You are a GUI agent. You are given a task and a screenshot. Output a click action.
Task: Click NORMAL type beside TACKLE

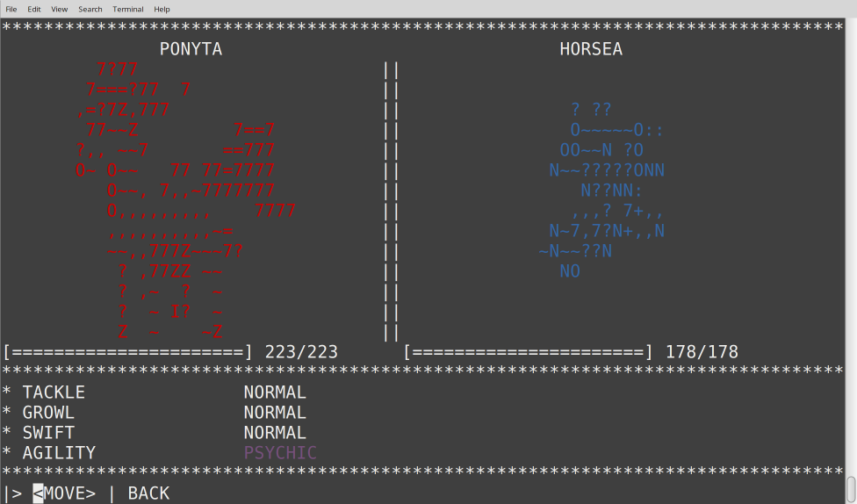pyautogui.click(x=275, y=392)
